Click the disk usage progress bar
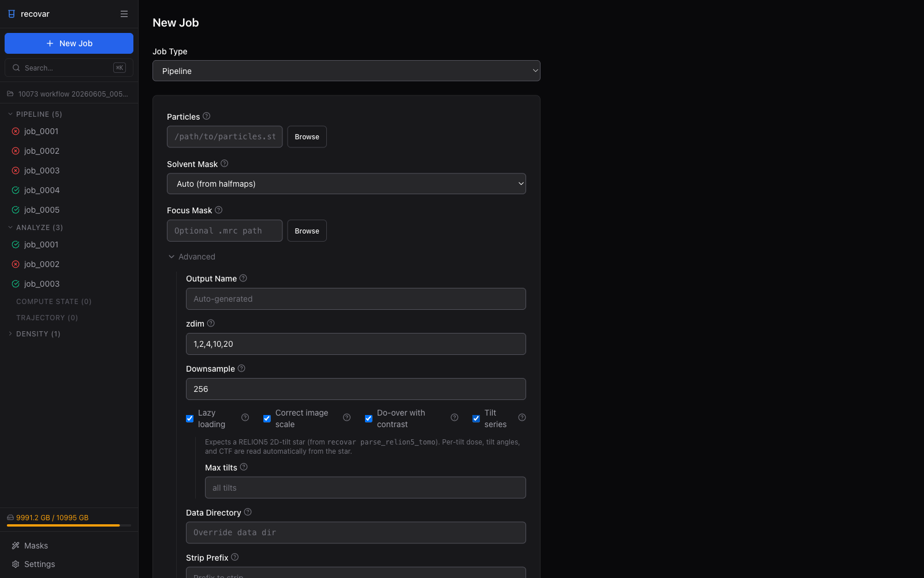924x578 pixels. 69,525
